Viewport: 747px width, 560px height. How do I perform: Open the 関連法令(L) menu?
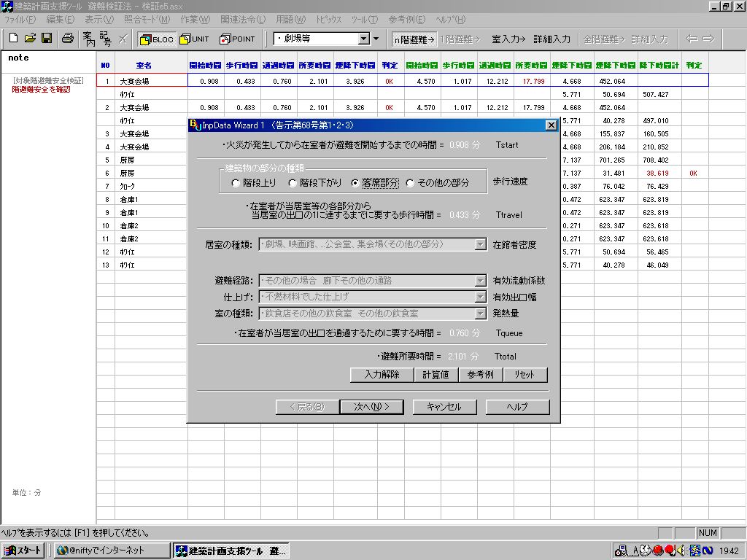[x=243, y=20]
